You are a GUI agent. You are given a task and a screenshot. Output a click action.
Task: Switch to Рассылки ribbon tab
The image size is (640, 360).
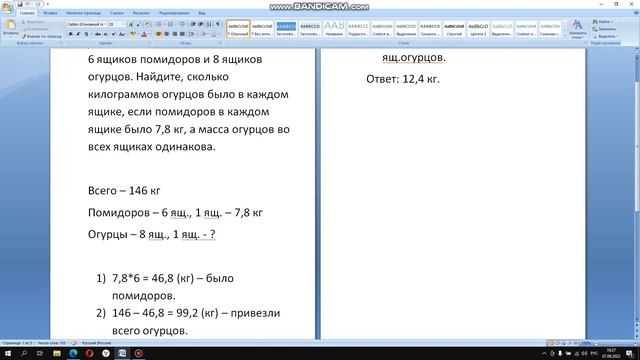click(141, 13)
